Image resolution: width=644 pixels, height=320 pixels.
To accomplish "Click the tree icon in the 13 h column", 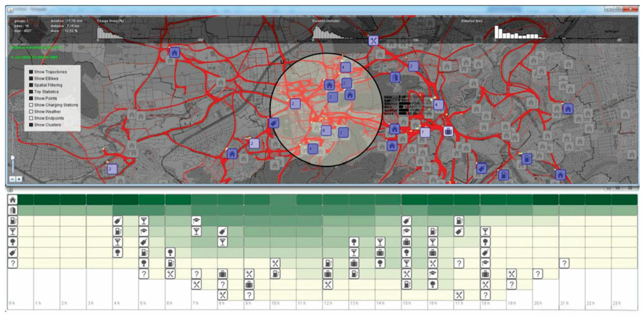I will pos(354,242).
